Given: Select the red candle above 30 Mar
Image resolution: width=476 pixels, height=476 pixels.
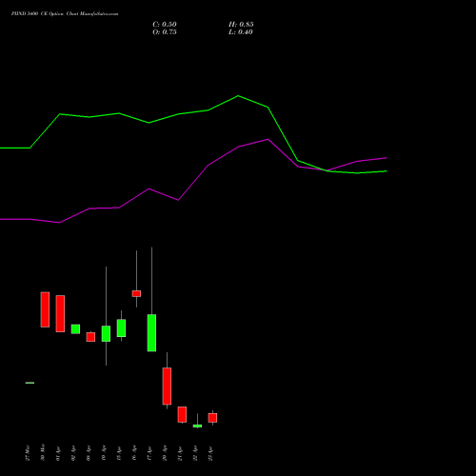Looking at the screenshot, I should click(x=45, y=309).
